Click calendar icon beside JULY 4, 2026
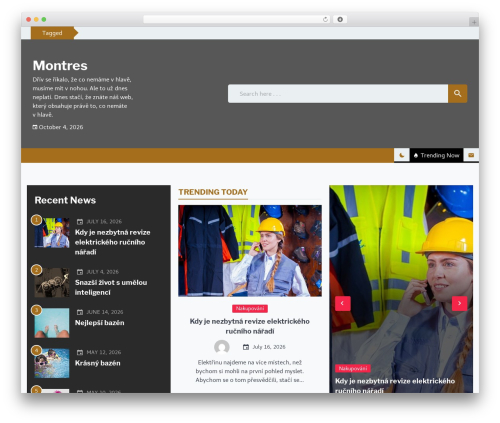Image resolution: width=500 pixels, height=423 pixels. coord(80,272)
